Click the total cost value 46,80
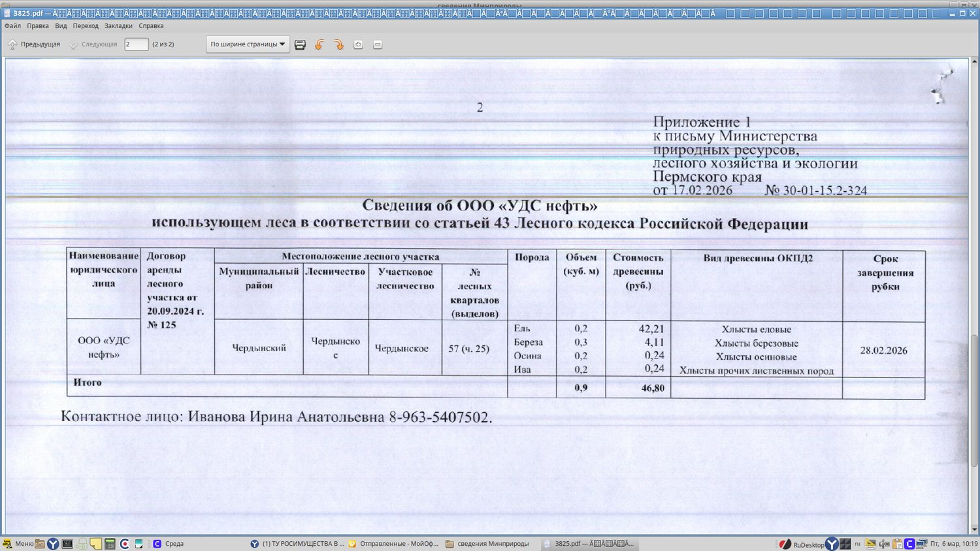 pyautogui.click(x=653, y=388)
